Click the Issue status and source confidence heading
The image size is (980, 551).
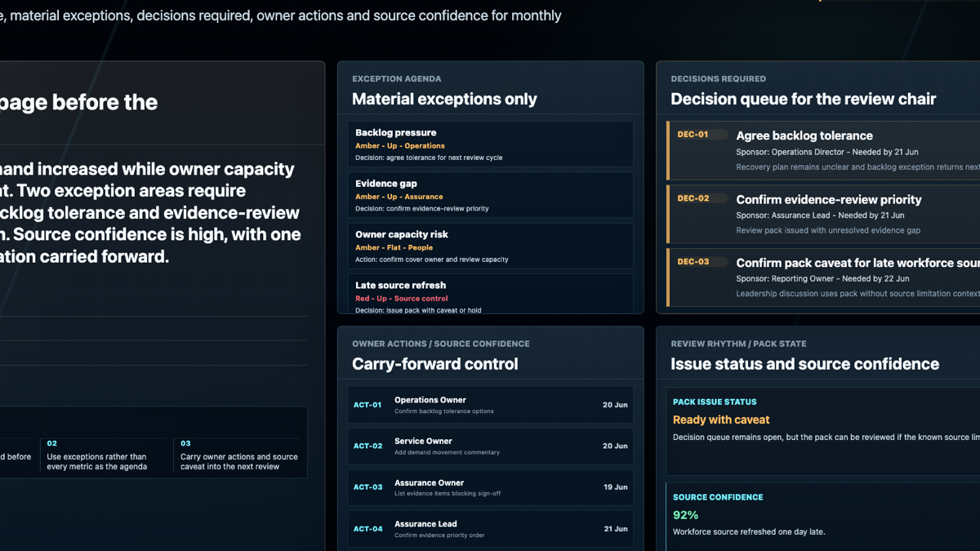tap(805, 364)
